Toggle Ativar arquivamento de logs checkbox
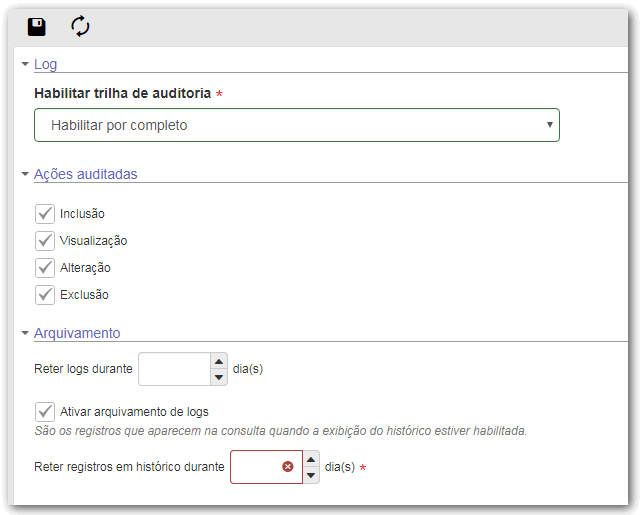Screen dimensions: 640x515 [45, 412]
